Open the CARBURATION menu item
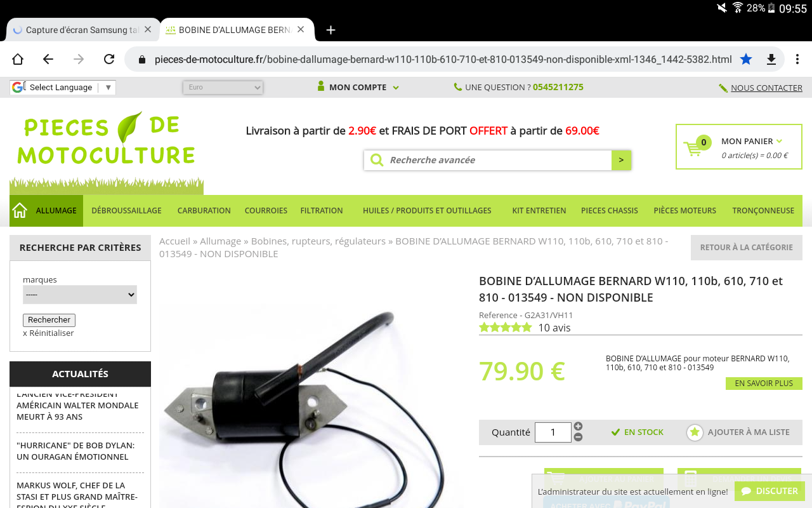 coord(204,210)
